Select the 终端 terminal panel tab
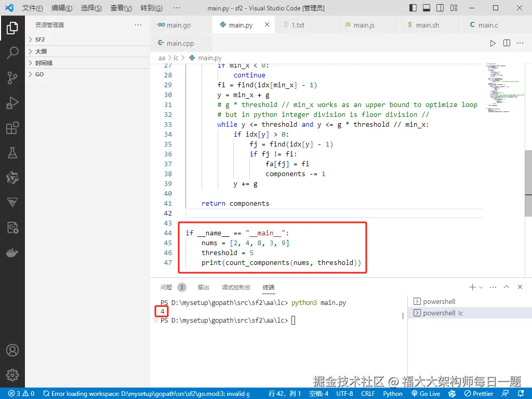Screen dimensions: 532x399 (x=269, y=287)
